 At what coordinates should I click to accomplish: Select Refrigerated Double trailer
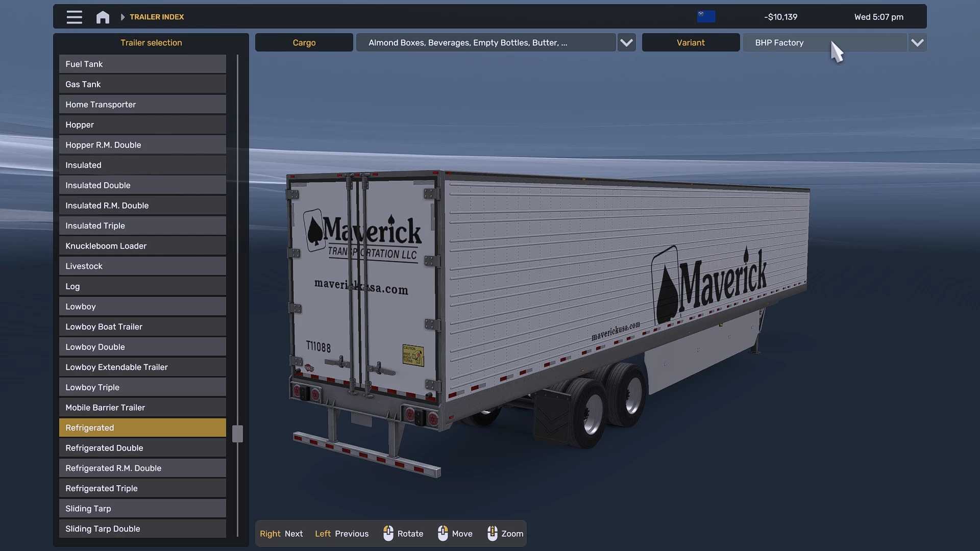click(x=142, y=447)
